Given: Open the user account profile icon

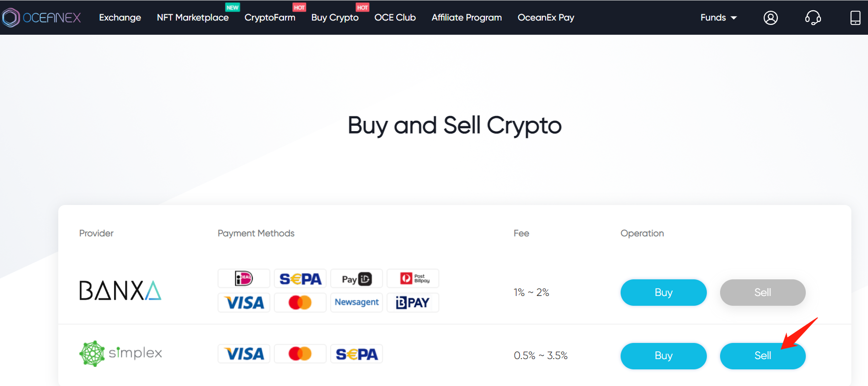Looking at the screenshot, I should coord(771,18).
